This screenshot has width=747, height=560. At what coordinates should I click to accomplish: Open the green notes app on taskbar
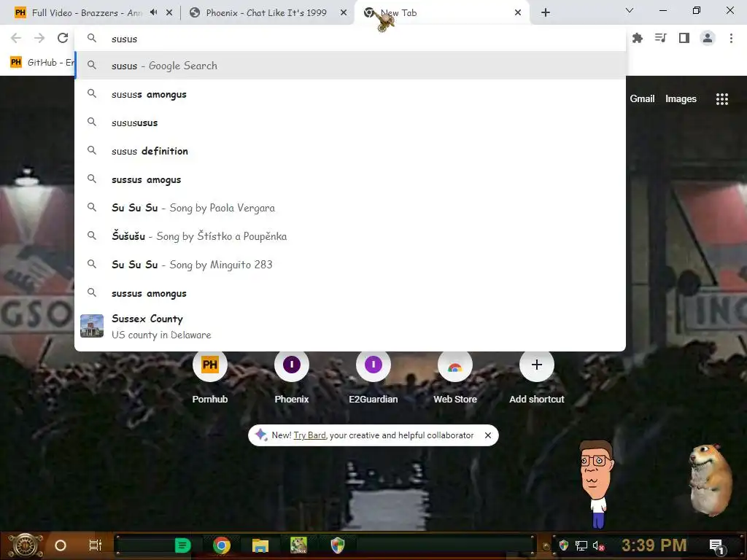click(x=182, y=545)
